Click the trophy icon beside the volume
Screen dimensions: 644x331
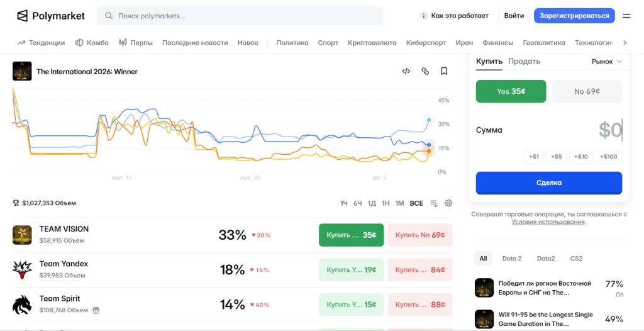(x=16, y=203)
